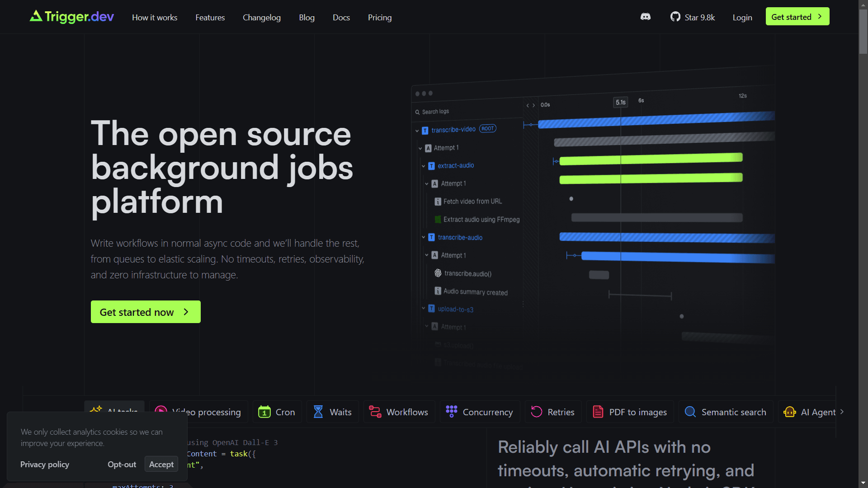Navigate to the Pricing page
The height and width of the screenshot is (488, 868).
pyautogui.click(x=379, y=17)
